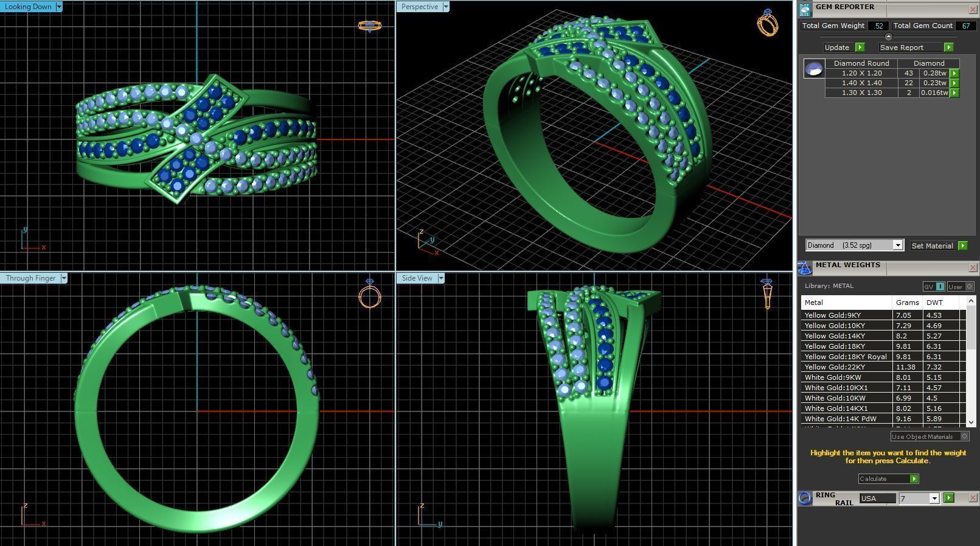Close the Gem Reporter panel

[972, 10]
